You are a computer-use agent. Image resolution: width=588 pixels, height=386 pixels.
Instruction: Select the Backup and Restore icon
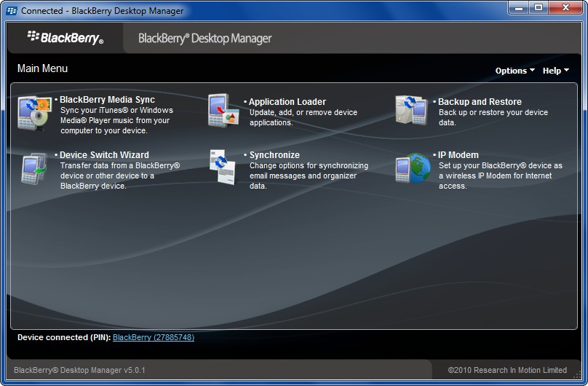pos(412,110)
